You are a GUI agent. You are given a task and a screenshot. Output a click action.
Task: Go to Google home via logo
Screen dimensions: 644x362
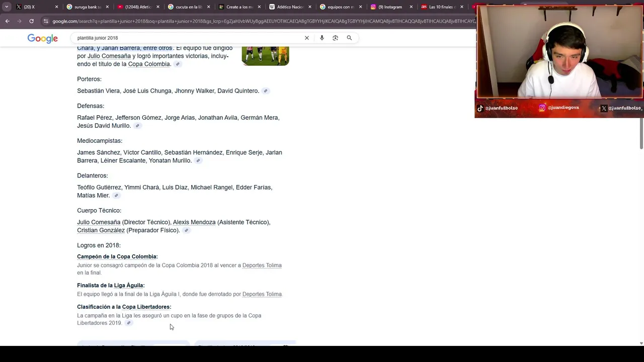coord(42,38)
